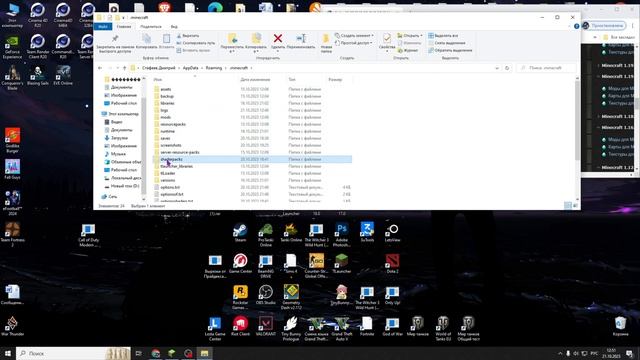Select the resourcepacks folder
The width and height of the screenshot is (640, 360).
pyautogui.click(x=173, y=124)
